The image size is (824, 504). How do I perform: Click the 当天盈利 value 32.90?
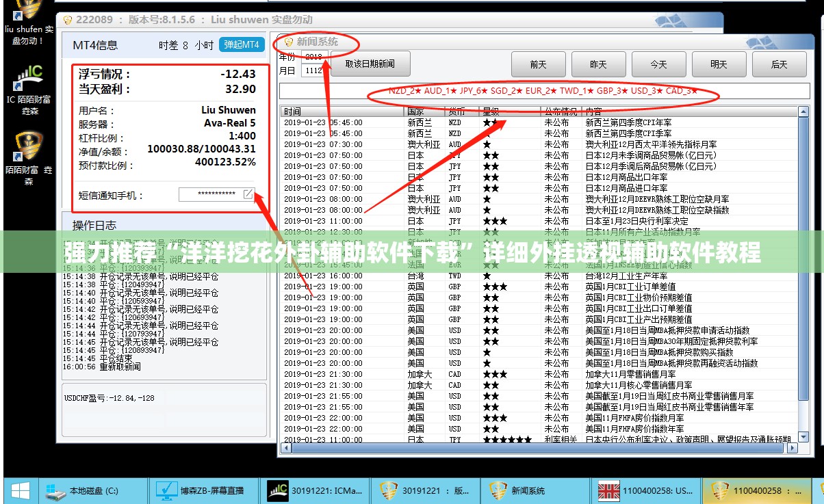coord(240,89)
